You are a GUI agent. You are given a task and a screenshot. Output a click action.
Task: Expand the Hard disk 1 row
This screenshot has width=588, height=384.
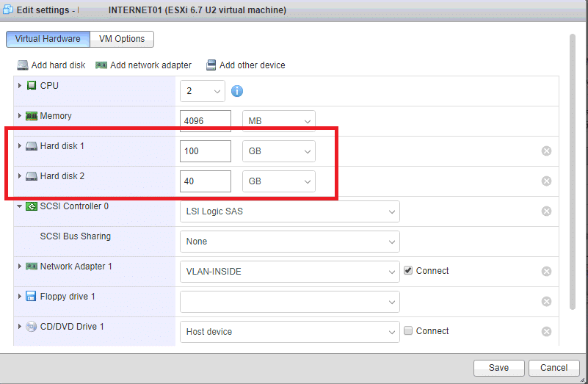coord(20,146)
